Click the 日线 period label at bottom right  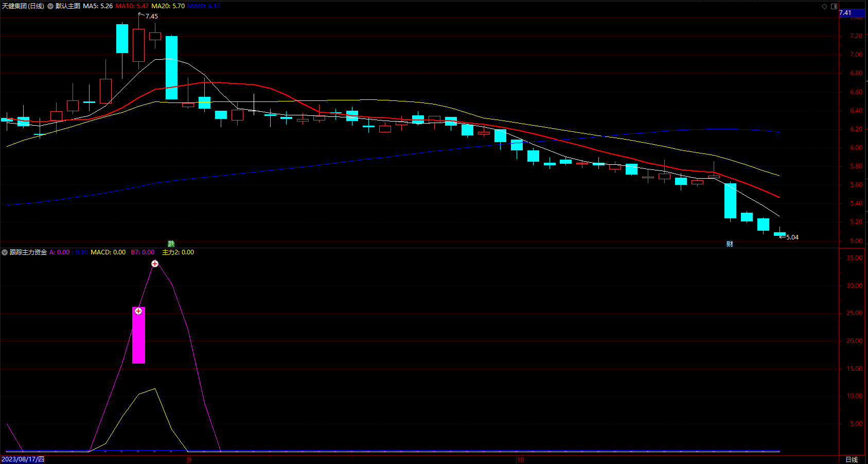point(852,459)
